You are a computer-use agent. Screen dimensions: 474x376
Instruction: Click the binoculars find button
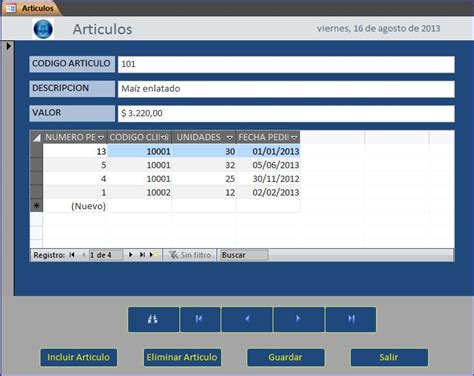pyautogui.click(x=153, y=319)
